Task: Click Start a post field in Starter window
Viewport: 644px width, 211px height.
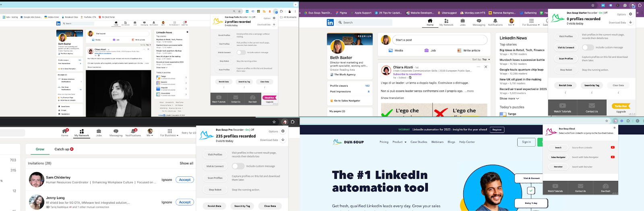Action: coord(440,40)
